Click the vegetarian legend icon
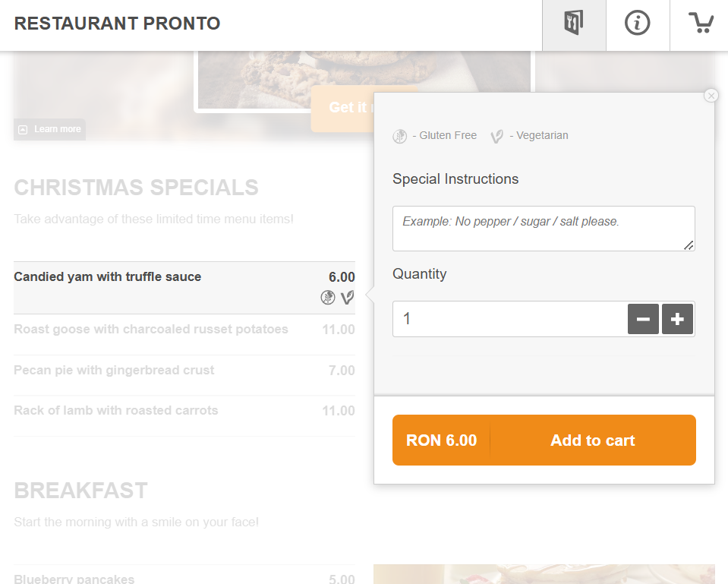The width and height of the screenshot is (728, 584). (x=497, y=136)
